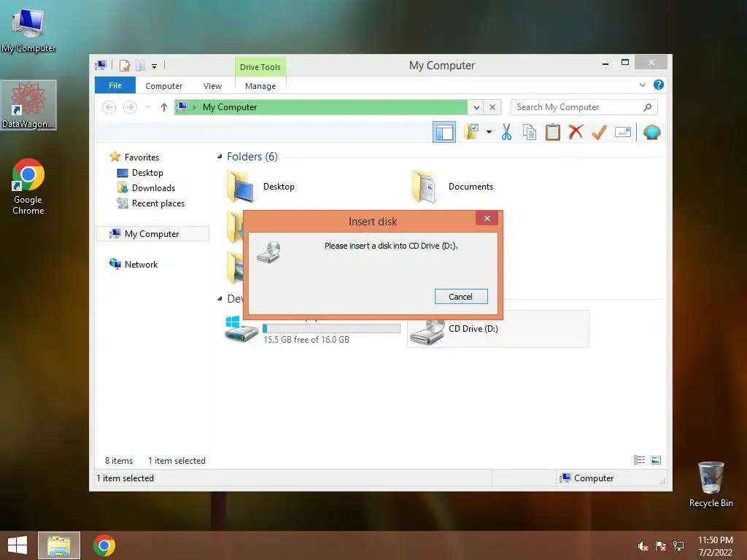Click quick access Properties icon in title bar
This screenshot has height=560, width=747.
(x=124, y=65)
